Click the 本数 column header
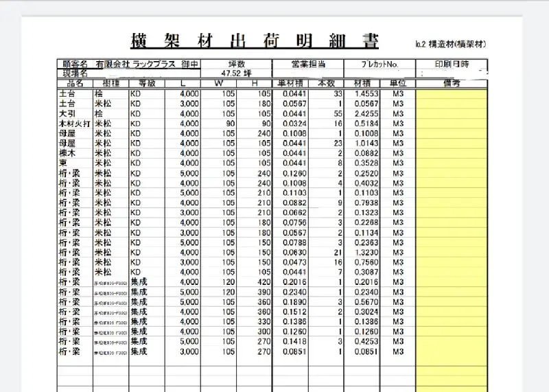Screen dimensions: 549x392 click(327, 83)
